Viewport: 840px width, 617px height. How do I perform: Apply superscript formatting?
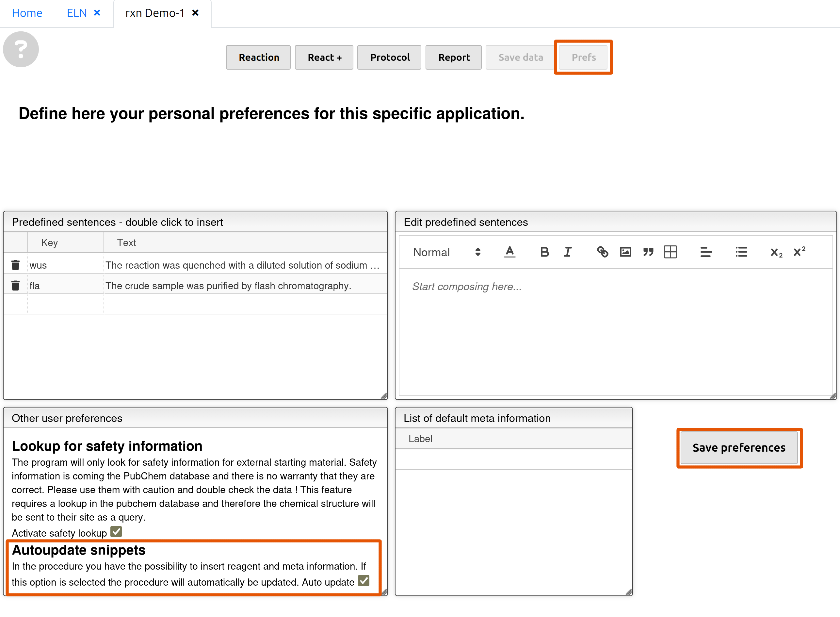(x=799, y=251)
